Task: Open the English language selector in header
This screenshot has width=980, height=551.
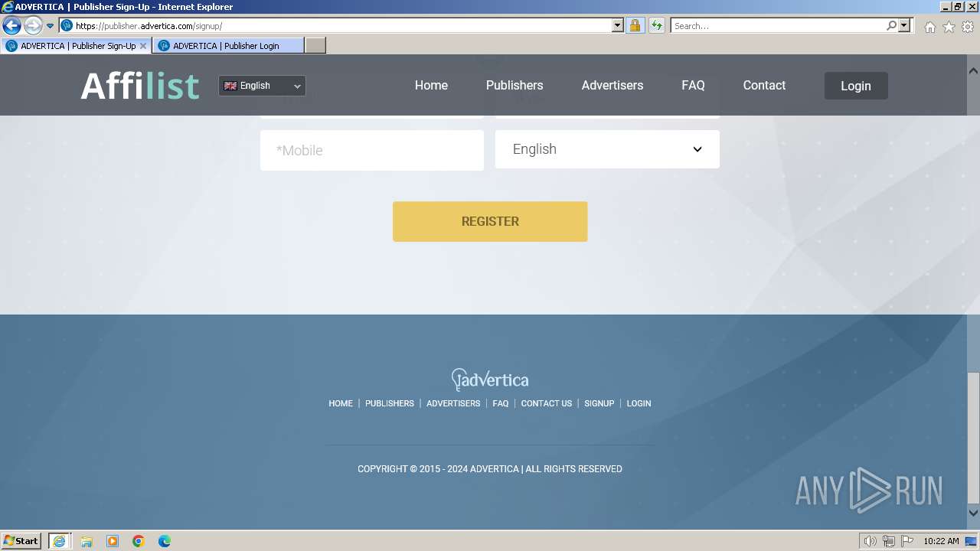Action: click(x=262, y=86)
